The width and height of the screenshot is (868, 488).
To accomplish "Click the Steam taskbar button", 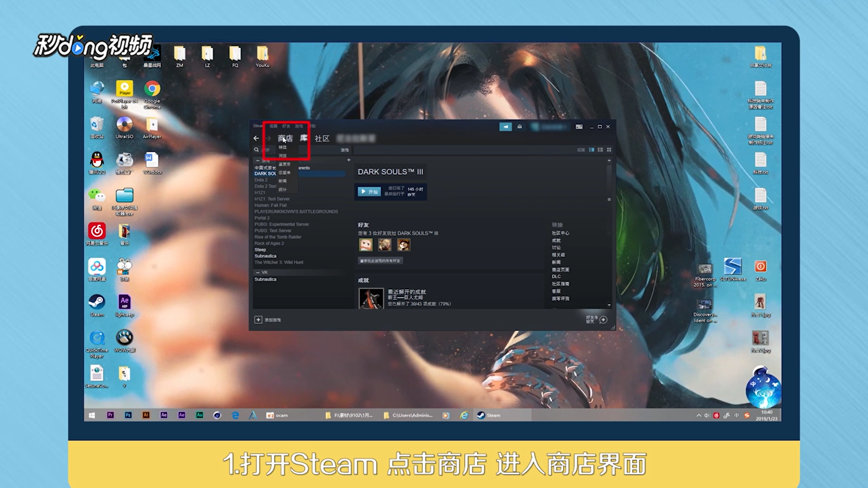I will (502, 415).
